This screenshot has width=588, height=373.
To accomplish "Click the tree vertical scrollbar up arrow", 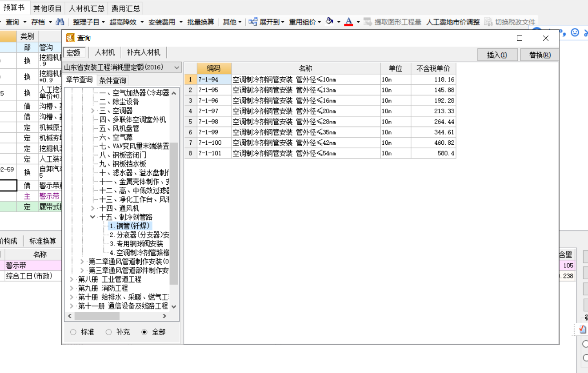I will (x=174, y=92).
